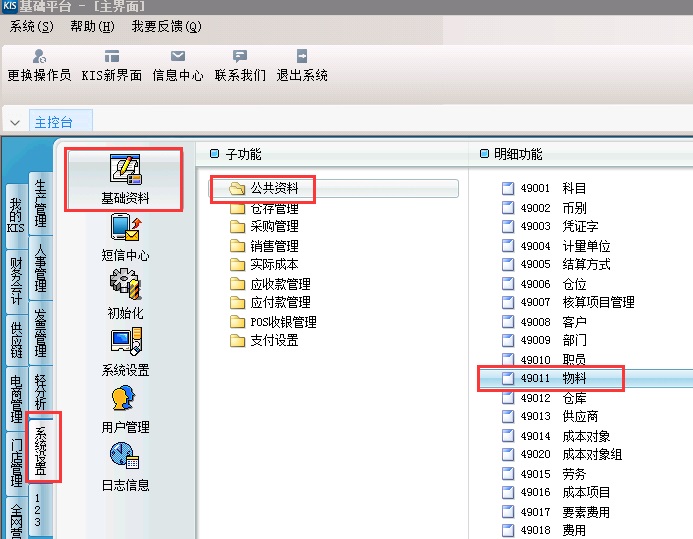Open 信息中心 envelope icon
693x539 pixels.
point(178,56)
